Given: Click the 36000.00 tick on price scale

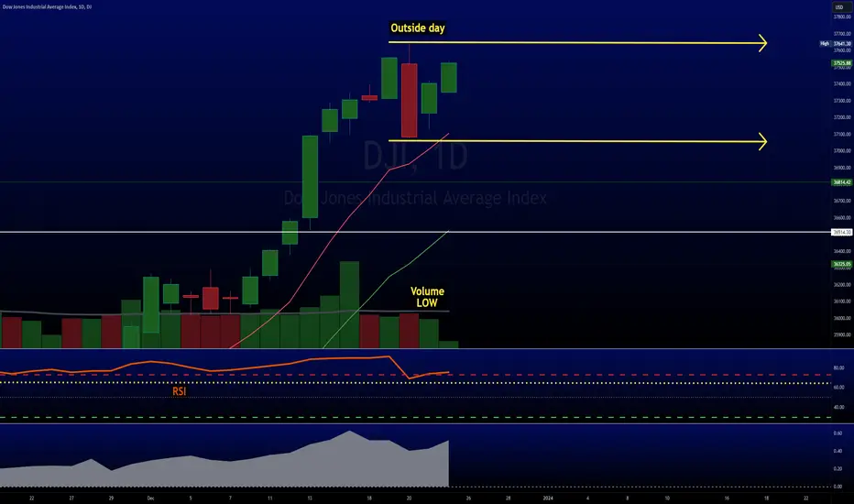Looking at the screenshot, I should (x=842, y=318).
